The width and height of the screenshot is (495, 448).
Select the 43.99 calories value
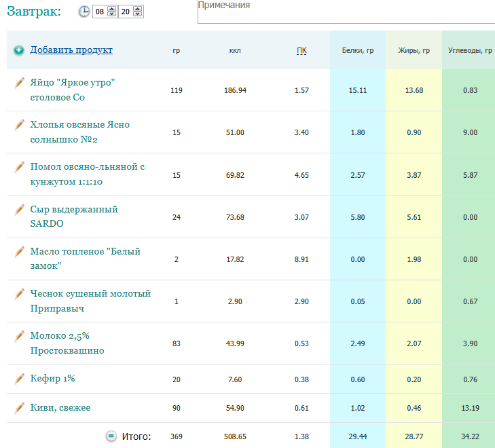point(235,343)
